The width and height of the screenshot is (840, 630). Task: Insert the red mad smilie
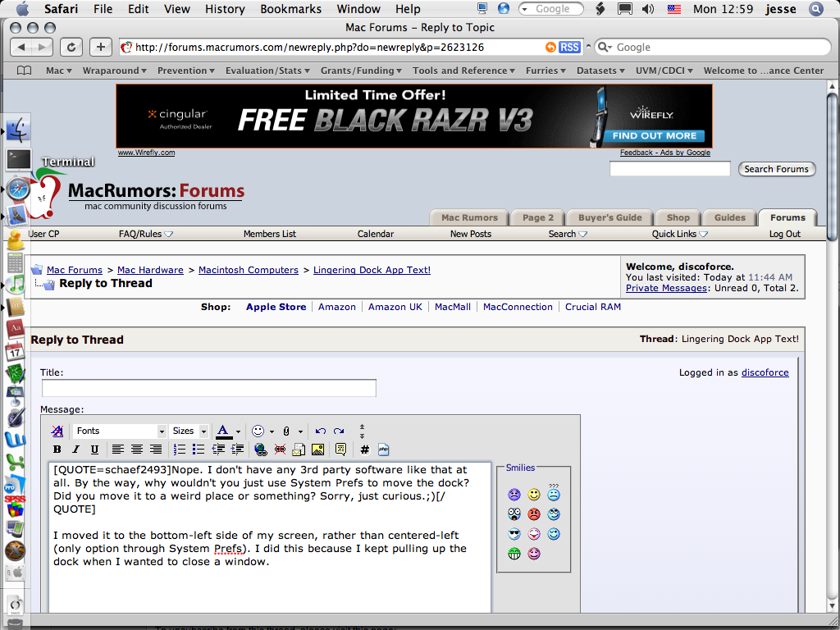pos(534,514)
